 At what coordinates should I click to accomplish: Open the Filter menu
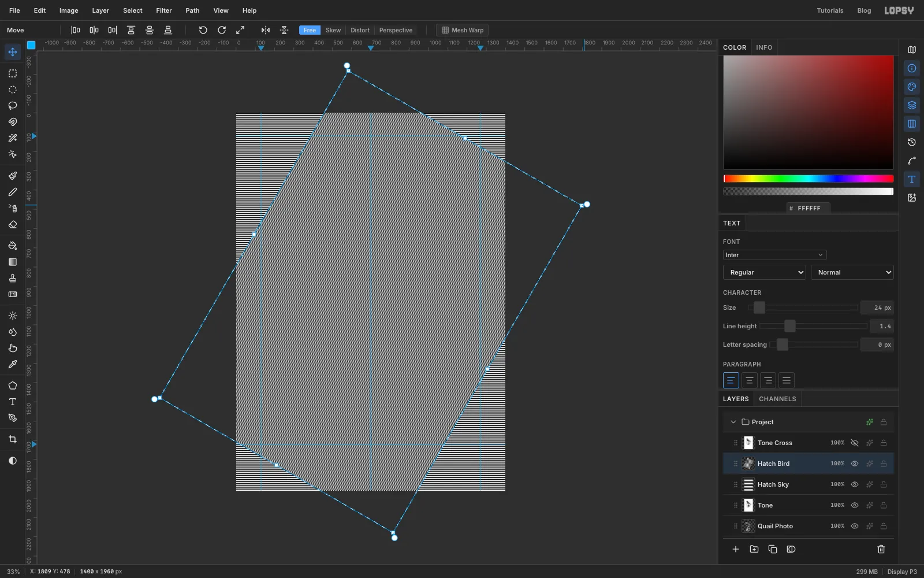164,10
